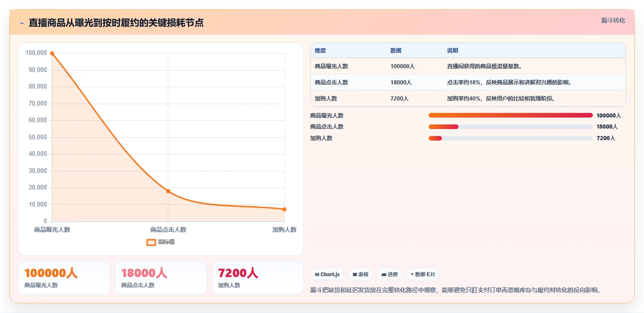Click the description starting with 加购率约40%
The height and width of the screenshot is (313, 644).
[501, 99]
